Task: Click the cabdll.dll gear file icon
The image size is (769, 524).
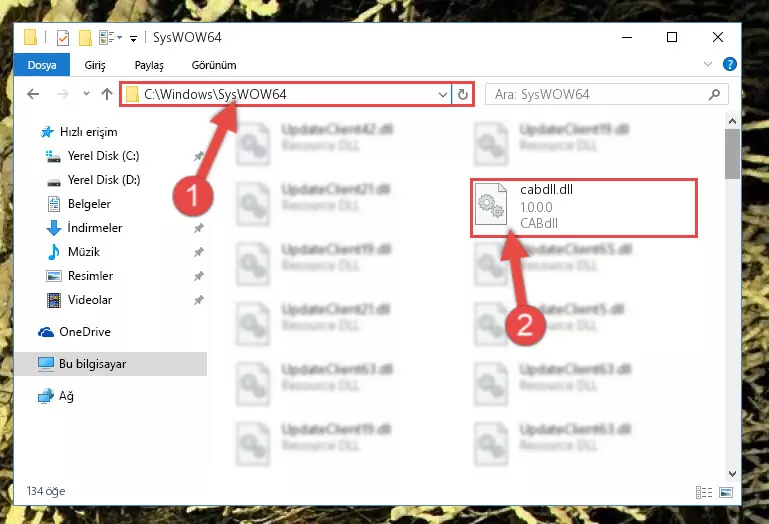Action: pyautogui.click(x=491, y=204)
